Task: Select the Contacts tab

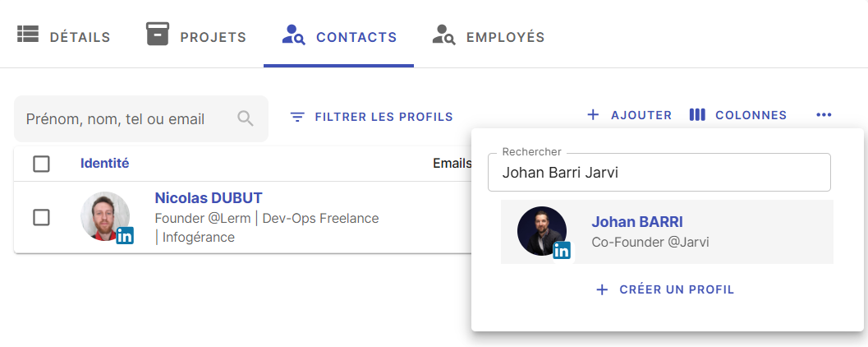Action: point(339,36)
